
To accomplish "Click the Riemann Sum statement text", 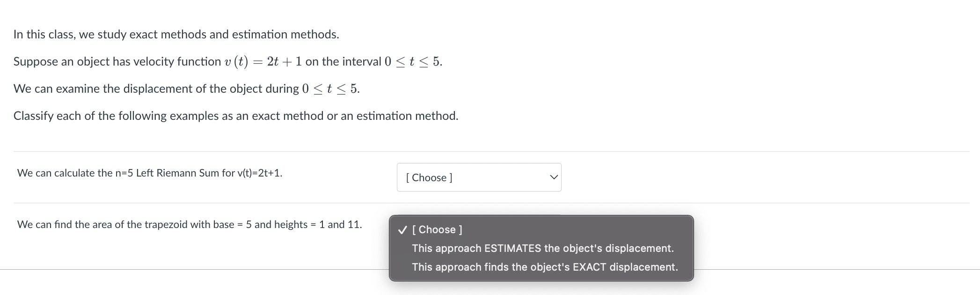I will point(150,173).
